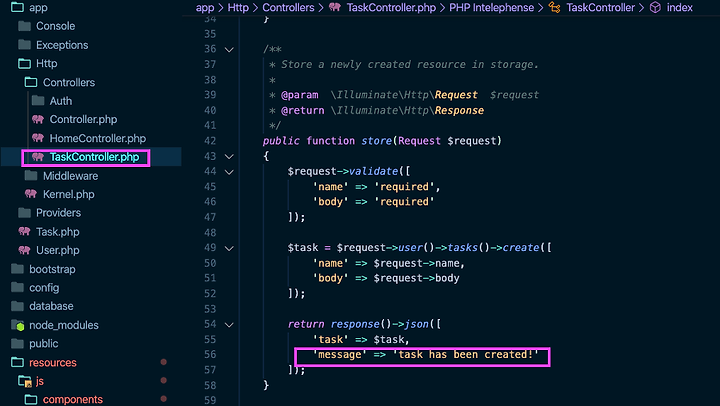Click the node_modules folder icon

[x=17, y=325]
